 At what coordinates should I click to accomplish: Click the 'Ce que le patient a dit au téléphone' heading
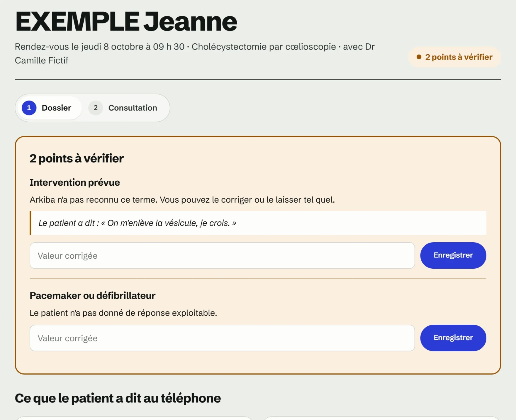(118, 398)
